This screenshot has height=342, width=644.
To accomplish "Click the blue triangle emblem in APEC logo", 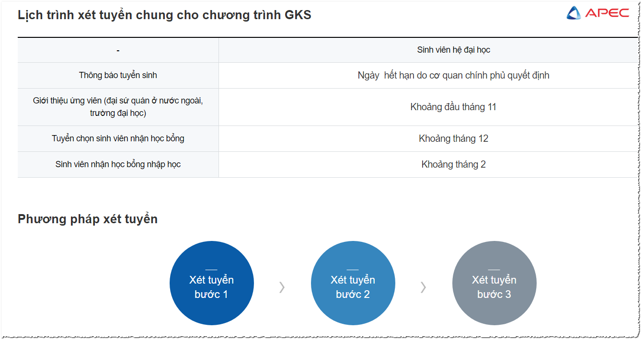I will pos(574,13).
